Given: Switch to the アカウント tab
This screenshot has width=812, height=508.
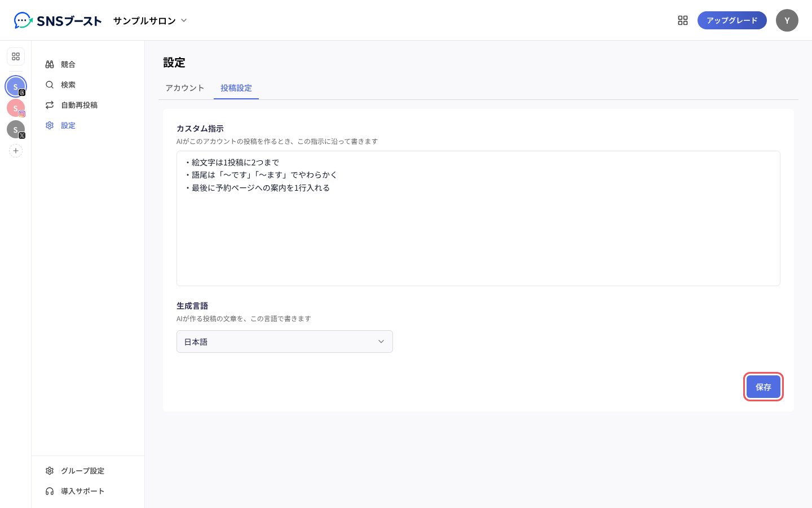Looking at the screenshot, I should pyautogui.click(x=185, y=88).
